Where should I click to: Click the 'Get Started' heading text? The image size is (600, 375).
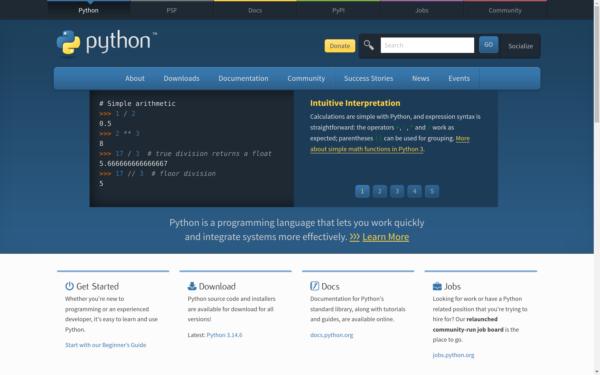click(97, 286)
